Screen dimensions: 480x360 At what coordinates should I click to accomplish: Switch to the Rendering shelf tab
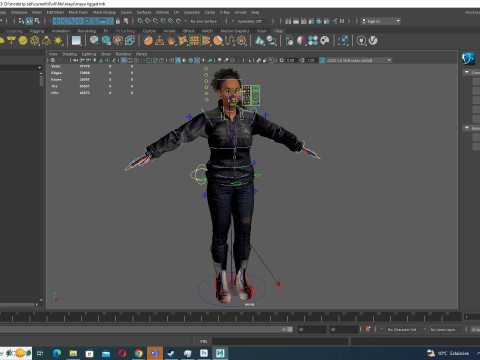point(87,31)
